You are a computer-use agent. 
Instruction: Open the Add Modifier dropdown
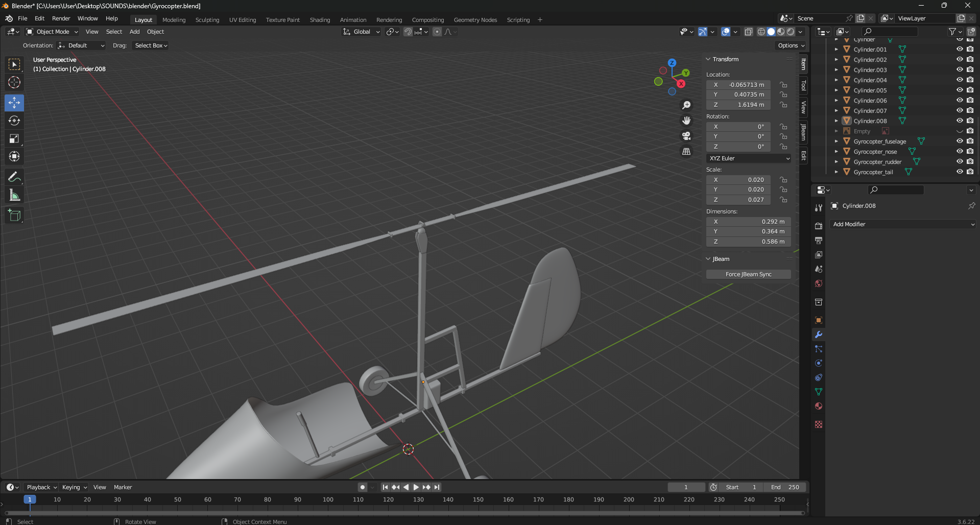(902, 224)
